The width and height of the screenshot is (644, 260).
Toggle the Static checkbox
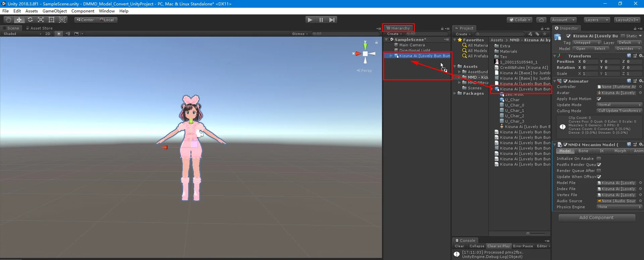[623, 36]
